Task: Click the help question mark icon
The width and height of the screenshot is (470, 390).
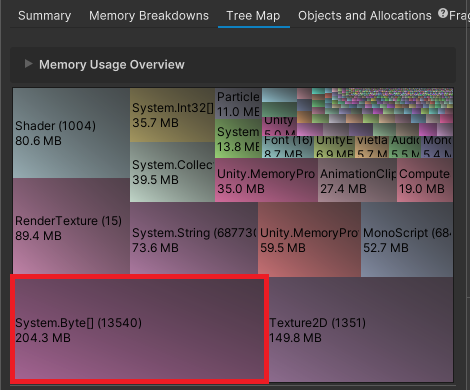Action: point(443,14)
